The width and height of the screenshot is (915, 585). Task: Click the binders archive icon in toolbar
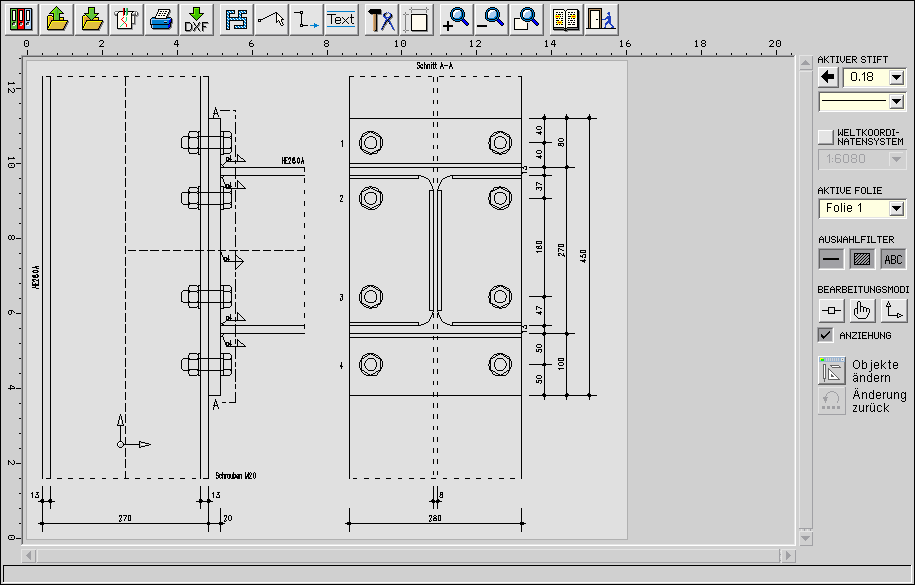pos(22,18)
